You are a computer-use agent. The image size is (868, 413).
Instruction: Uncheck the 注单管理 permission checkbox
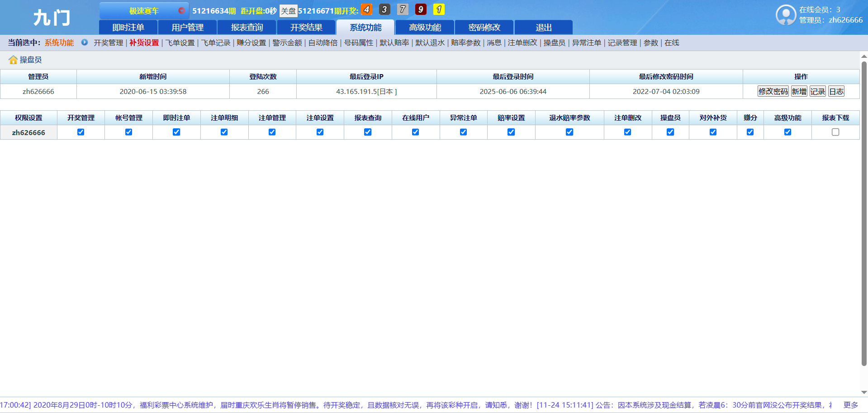[x=272, y=132]
